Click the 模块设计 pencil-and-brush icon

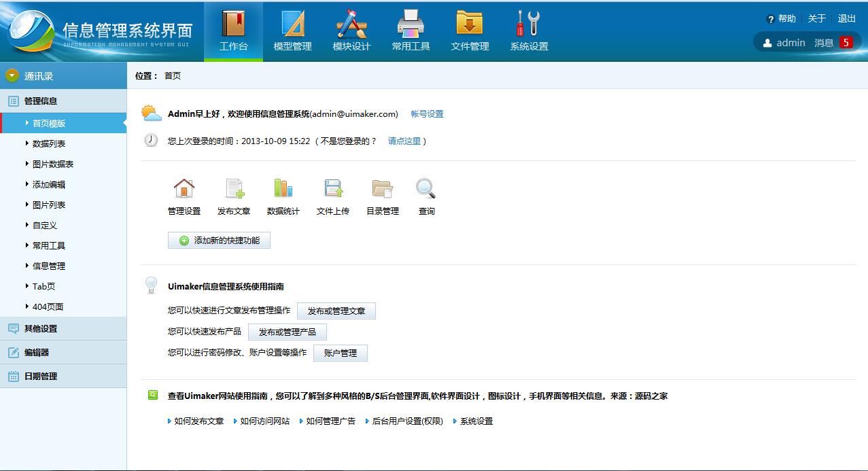point(351,24)
